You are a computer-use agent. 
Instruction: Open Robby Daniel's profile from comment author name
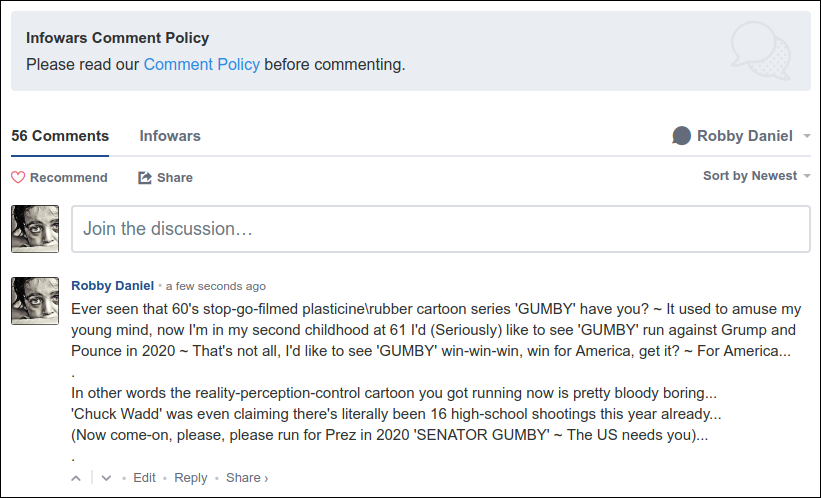coord(112,285)
